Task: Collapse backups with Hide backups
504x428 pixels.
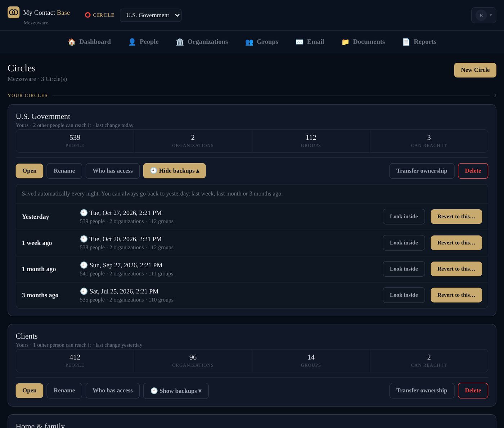Action: pyautogui.click(x=175, y=171)
